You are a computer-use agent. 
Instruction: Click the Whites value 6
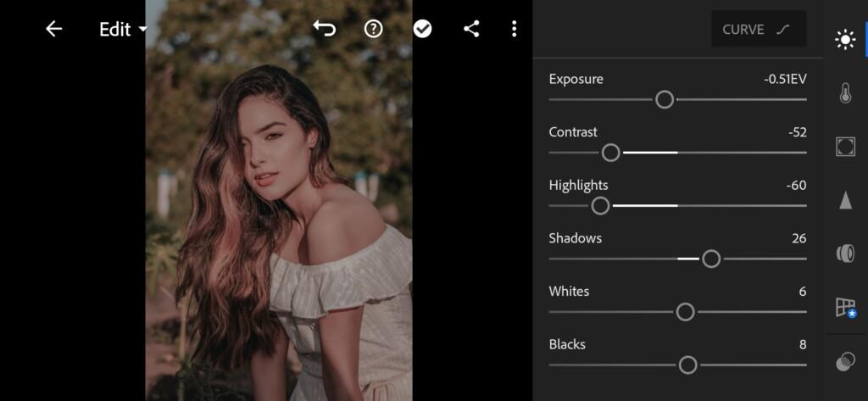tap(803, 292)
